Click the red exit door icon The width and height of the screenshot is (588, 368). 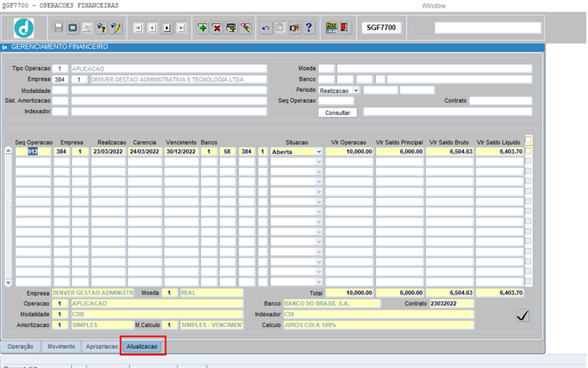click(x=343, y=28)
